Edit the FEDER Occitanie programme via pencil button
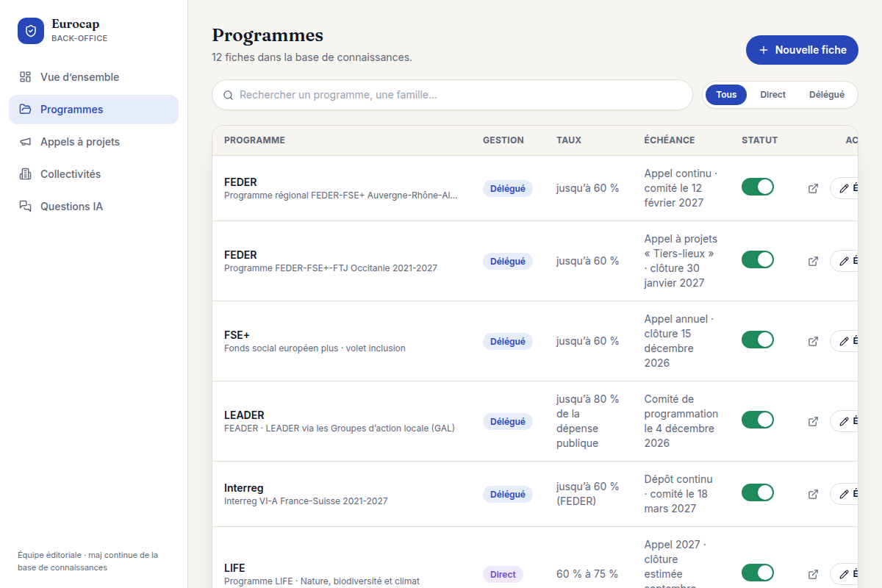 pyautogui.click(x=845, y=261)
